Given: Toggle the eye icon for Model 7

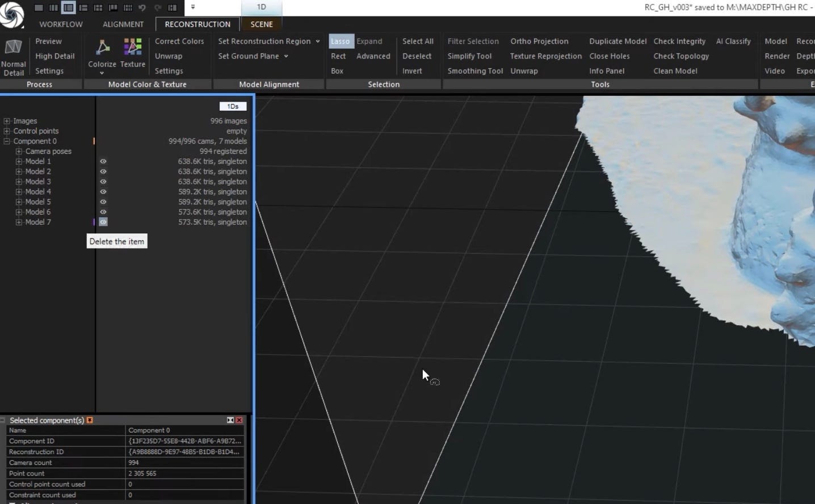Looking at the screenshot, I should (103, 222).
